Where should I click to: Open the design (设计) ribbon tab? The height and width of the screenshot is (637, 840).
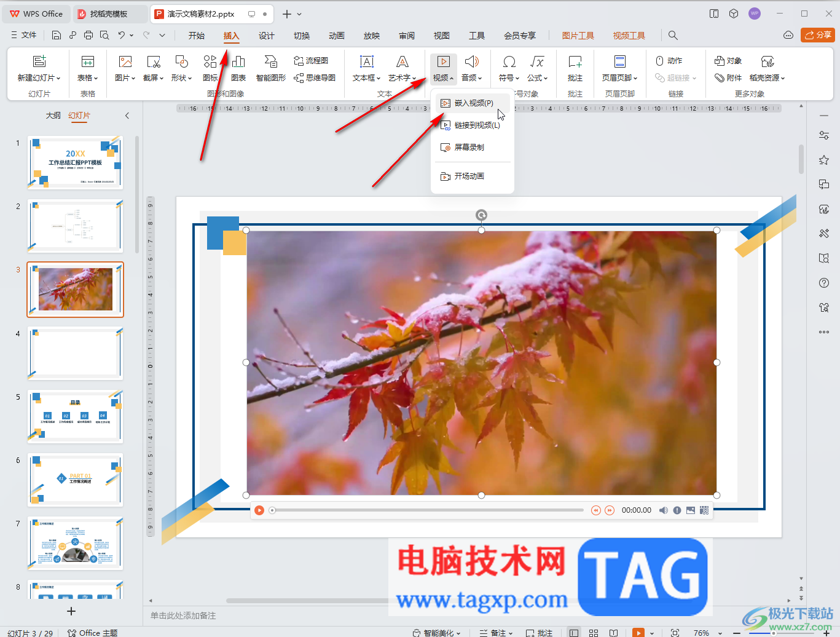pos(267,36)
